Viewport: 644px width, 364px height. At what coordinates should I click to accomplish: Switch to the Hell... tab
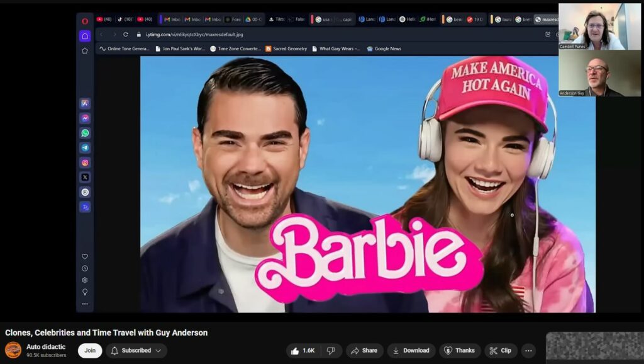coord(407,20)
